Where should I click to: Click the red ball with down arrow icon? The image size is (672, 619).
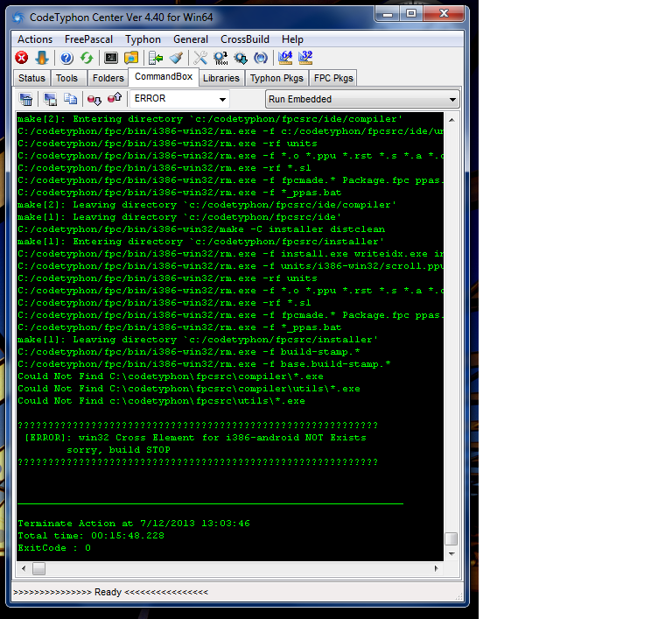point(94,99)
